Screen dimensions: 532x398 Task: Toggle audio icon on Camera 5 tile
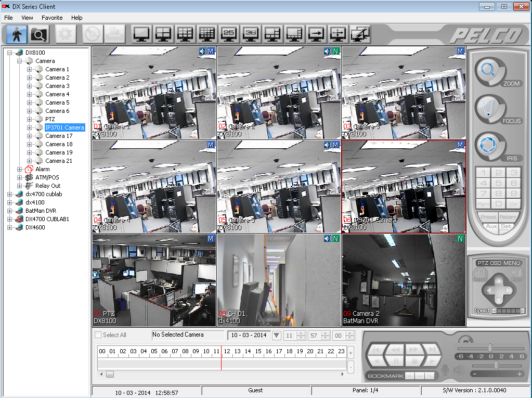328,145
